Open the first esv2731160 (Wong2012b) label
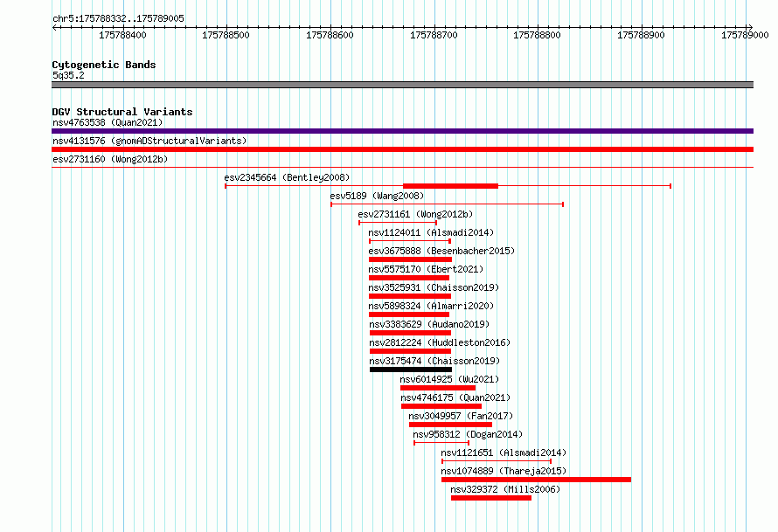The width and height of the screenshot is (778, 532). pos(110,159)
